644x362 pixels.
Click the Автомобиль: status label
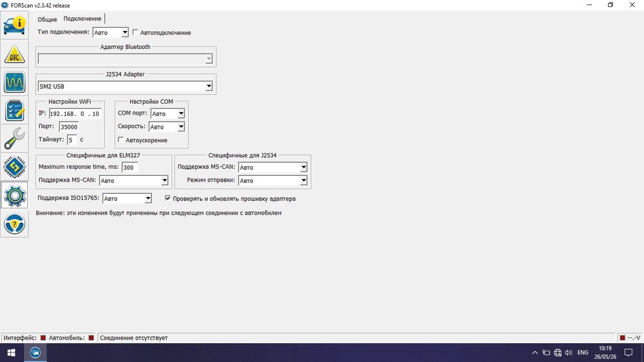(66, 338)
